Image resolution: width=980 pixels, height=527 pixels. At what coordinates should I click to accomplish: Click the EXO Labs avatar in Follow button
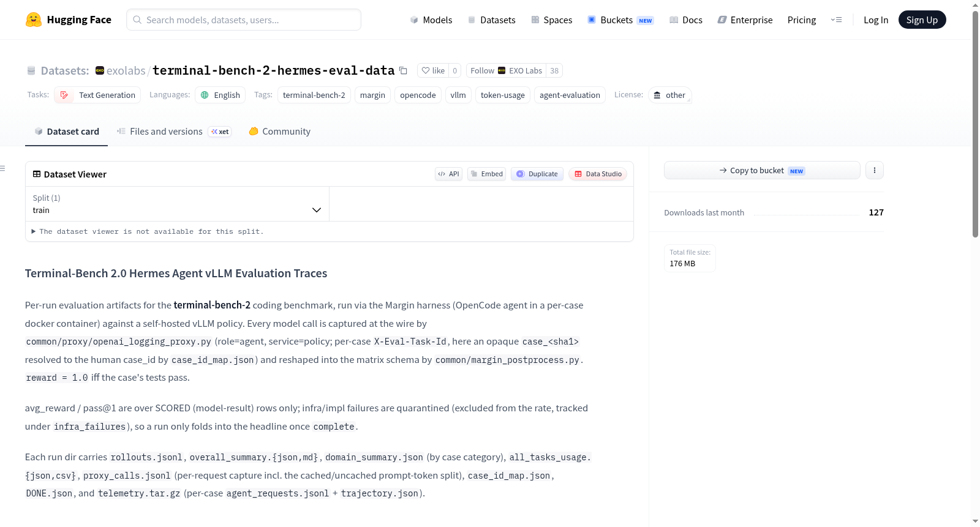[502, 70]
